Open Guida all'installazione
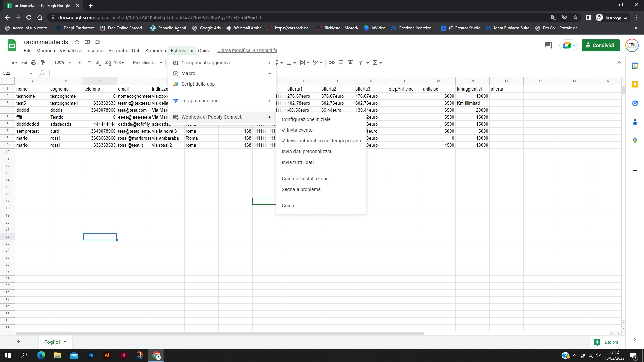The height and width of the screenshot is (362, 644). click(x=321, y=179)
